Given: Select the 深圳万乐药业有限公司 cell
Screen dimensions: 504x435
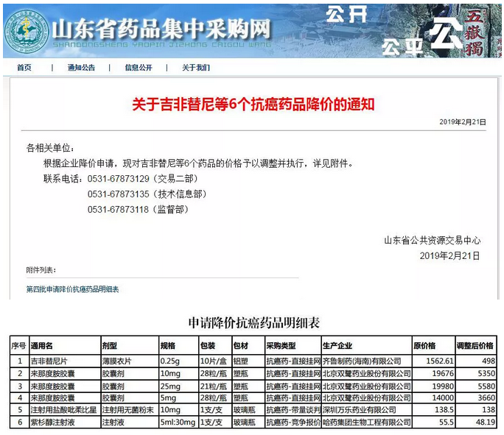Looking at the screenshot, I should click(x=367, y=410).
